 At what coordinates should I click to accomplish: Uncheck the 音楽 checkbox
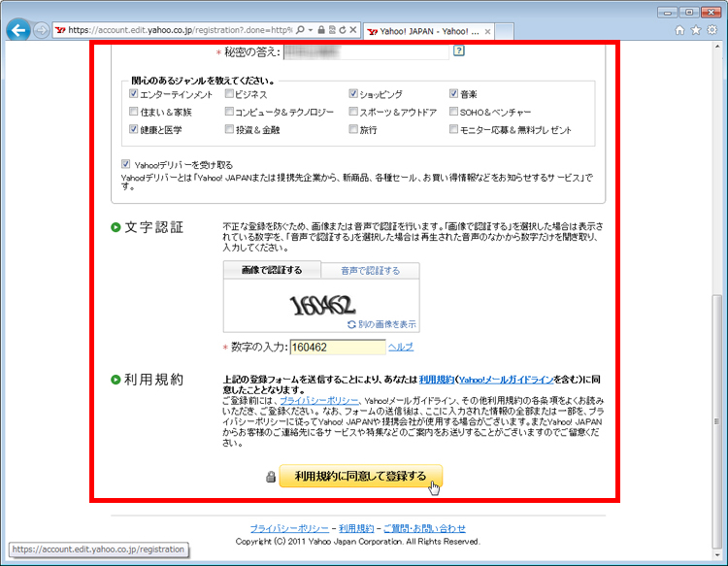(453, 94)
